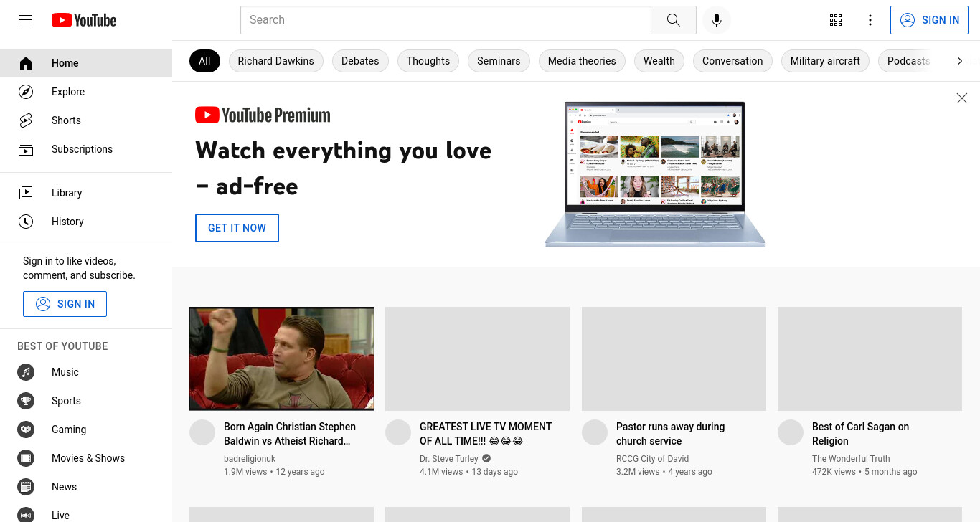Open 'Pastor runs away during church service' title

point(671,434)
